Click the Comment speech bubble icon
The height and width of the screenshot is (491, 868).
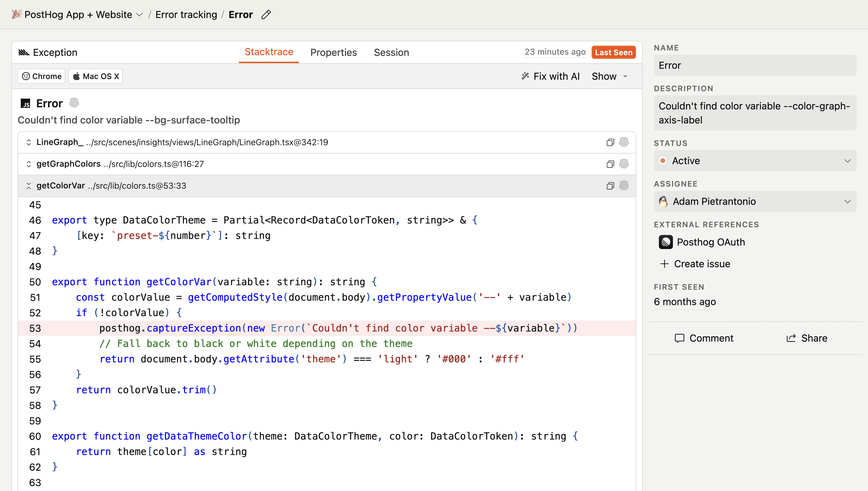tap(679, 338)
